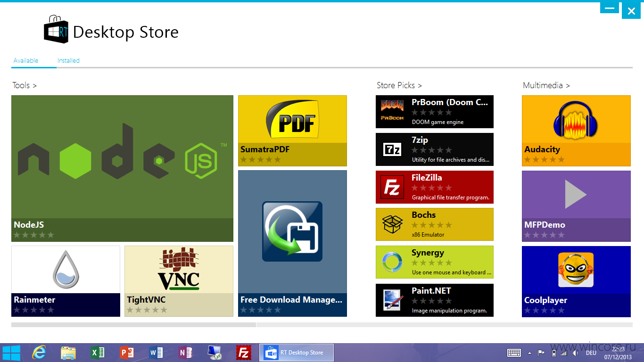Click the Bochs box icon
Screen dimensions: 644x362
[392, 224]
